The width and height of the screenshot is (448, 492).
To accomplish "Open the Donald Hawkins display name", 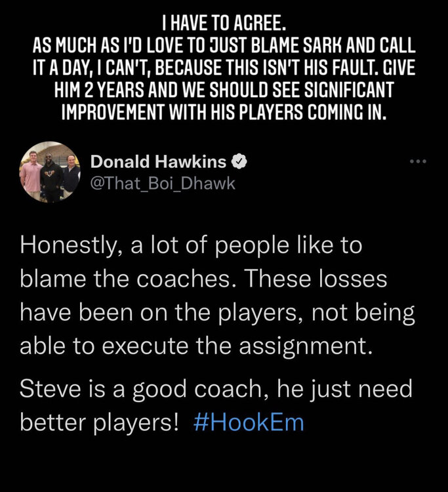I will [159, 162].
